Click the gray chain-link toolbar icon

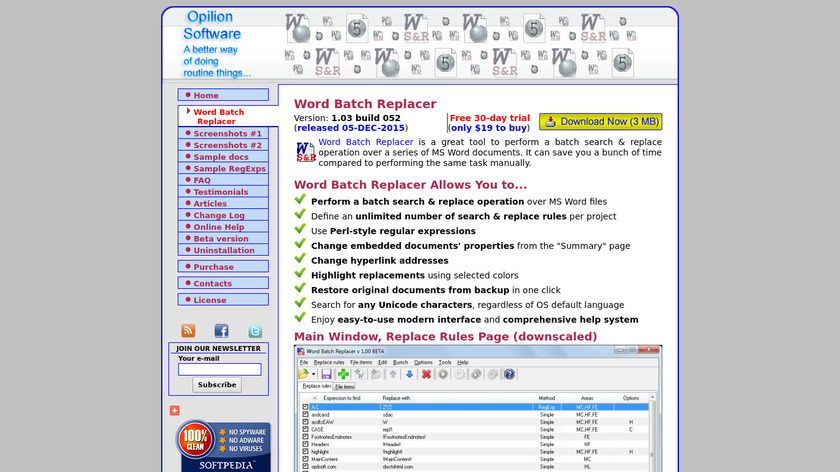click(x=492, y=374)
